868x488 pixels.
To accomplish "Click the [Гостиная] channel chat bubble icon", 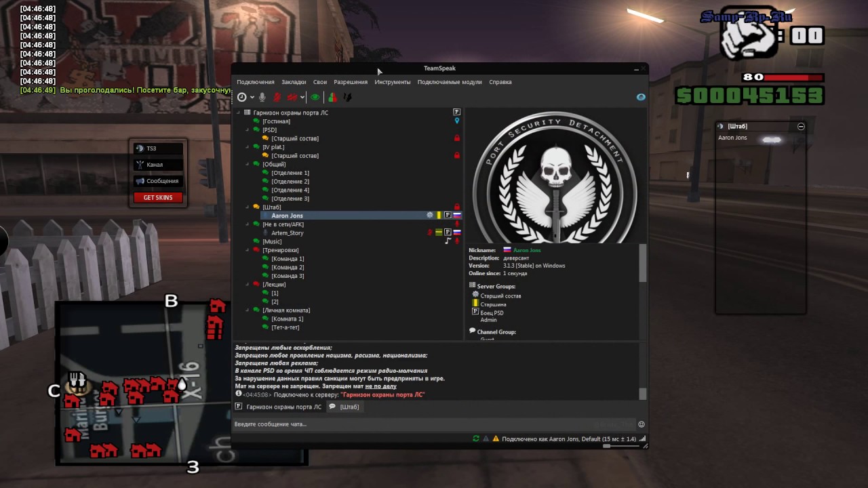I will pos(256,121).
